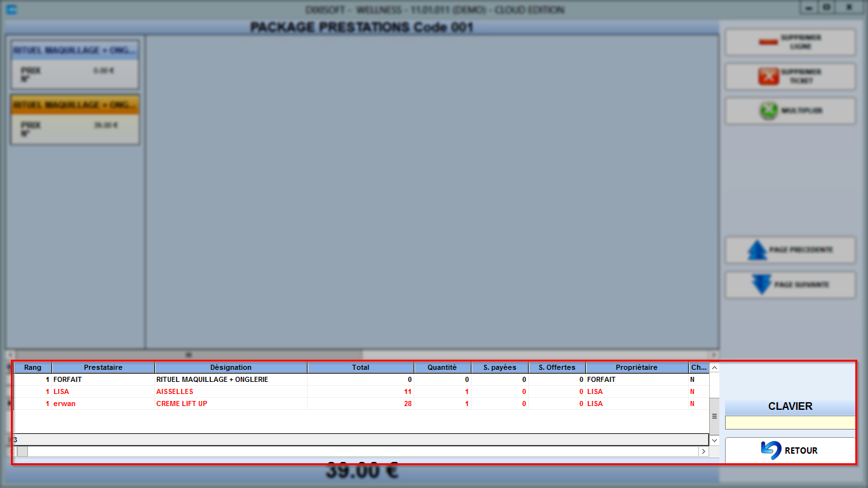The height and width of the screenshot is (488, 868).
Task: Go to PAGE PRECEDENTE with the up arrow
Action: point(790,250)
